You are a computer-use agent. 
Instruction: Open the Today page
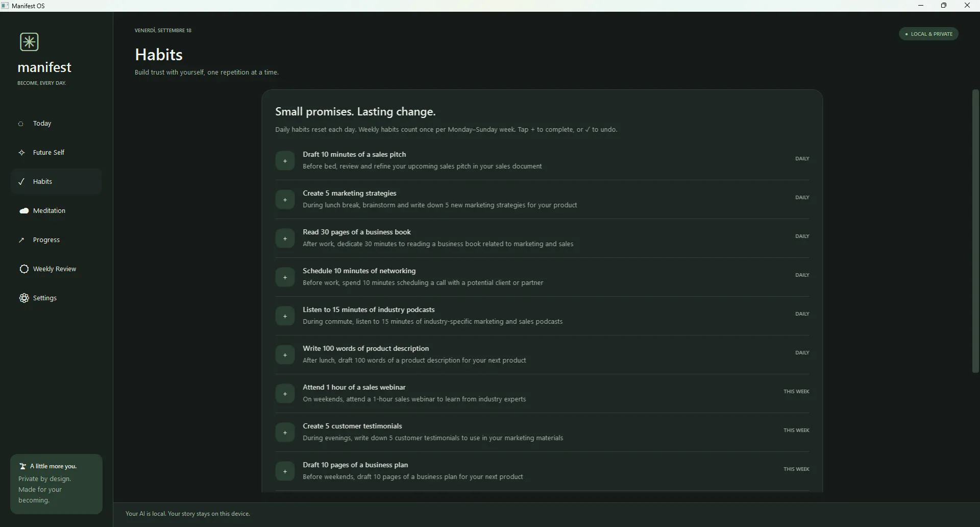[56, 124]
